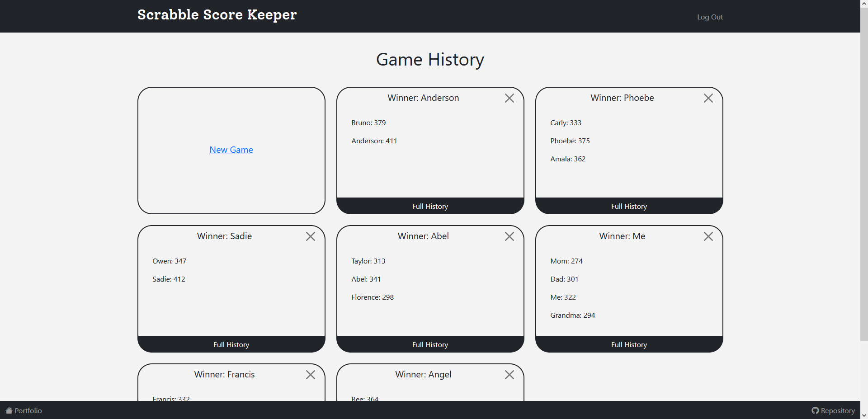Show Full History for Me game
This screenshot has width=868, height=419.
click(x=629, y=344)
